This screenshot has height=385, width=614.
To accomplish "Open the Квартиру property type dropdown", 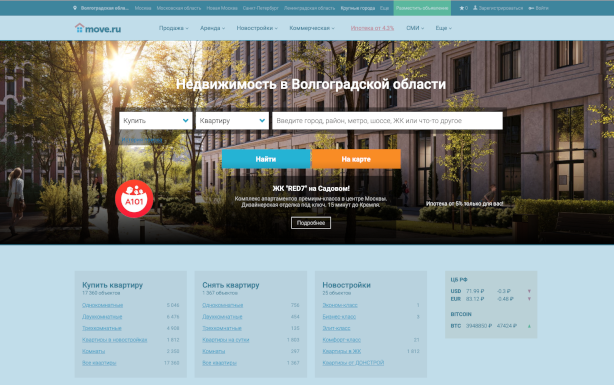I will coord(232,121).
